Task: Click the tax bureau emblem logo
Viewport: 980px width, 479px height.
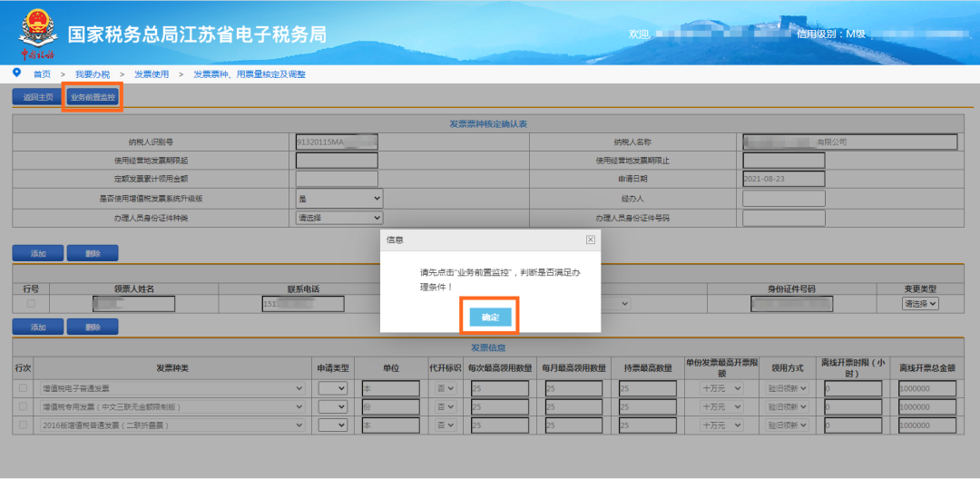Action: click(x=37, y=31)
